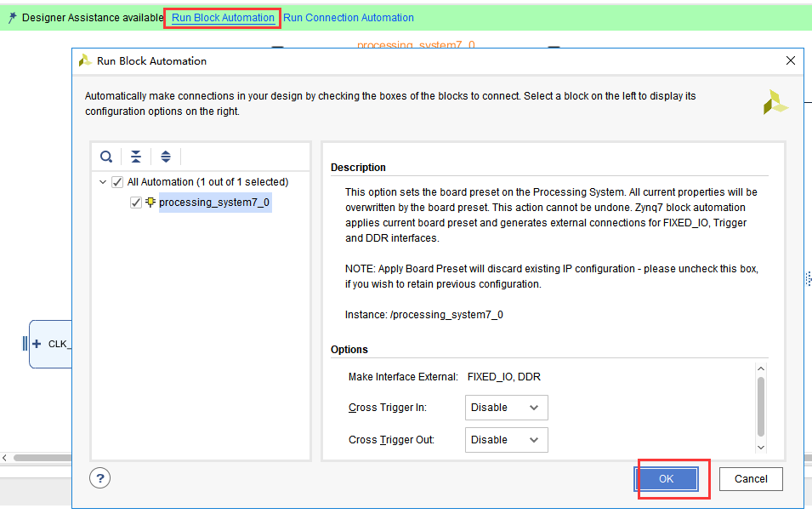This screenshot has height=514, width=812.
Task: Click the plus icon next to CLK port
Action: [x=37, y=344]
